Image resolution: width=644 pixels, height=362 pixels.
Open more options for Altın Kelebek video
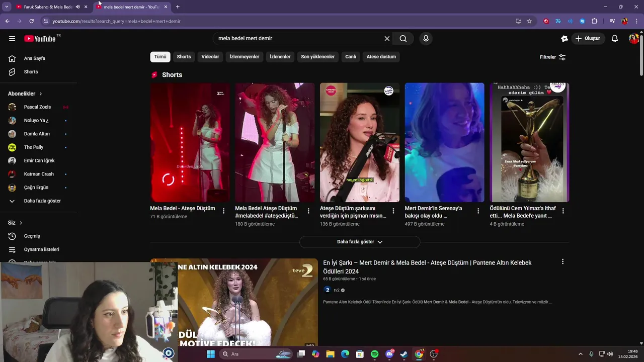[x=562, y=261]
